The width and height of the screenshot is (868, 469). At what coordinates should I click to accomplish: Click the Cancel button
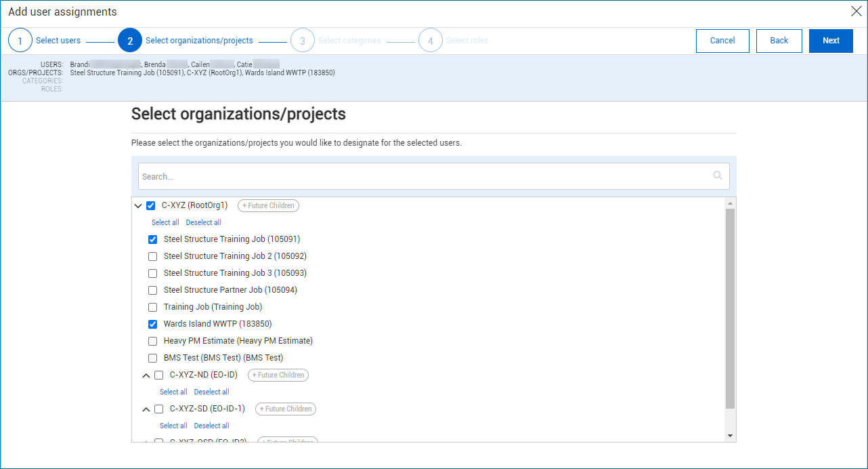(722, 41)
